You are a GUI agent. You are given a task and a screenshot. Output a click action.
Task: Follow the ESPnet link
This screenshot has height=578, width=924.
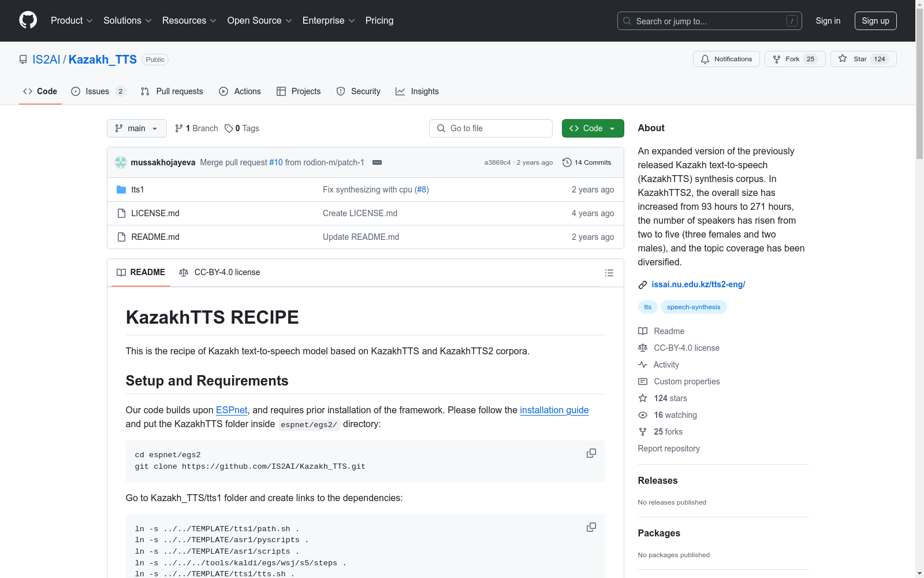232,410
